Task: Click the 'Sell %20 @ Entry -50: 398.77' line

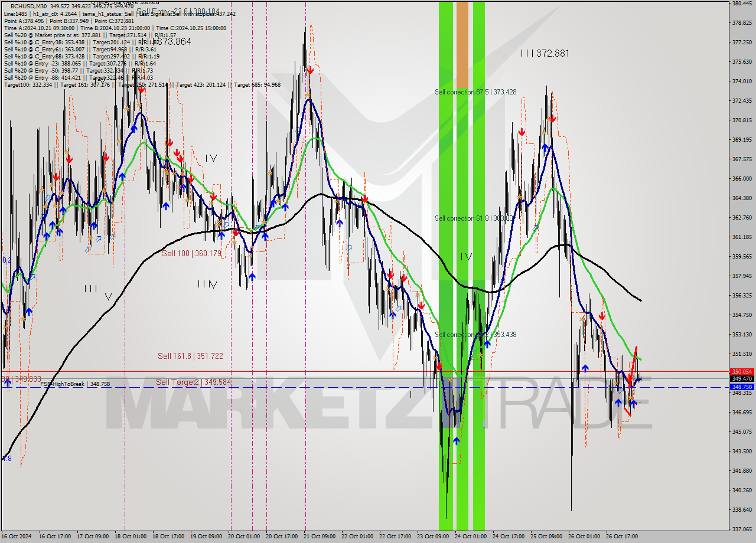Action: pos(80,70)
